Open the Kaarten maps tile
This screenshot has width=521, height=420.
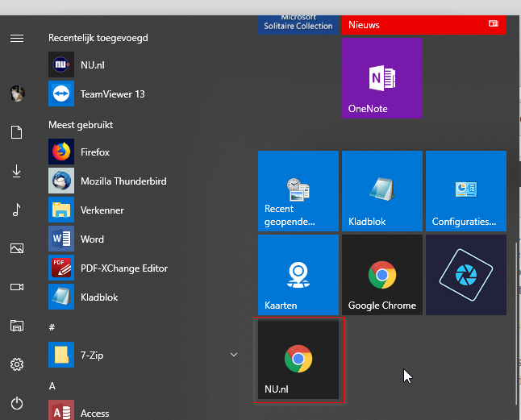(298, 275)
